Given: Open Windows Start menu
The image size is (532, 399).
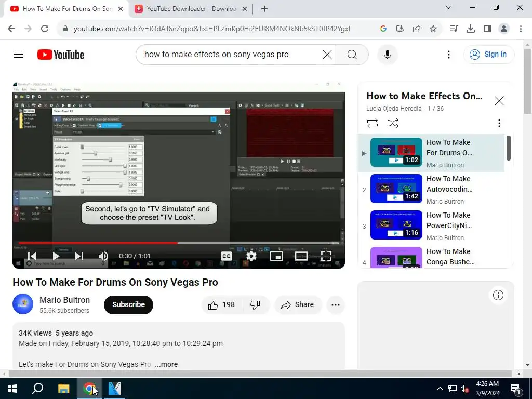Looking at the screenshot, I should (12, 389).
